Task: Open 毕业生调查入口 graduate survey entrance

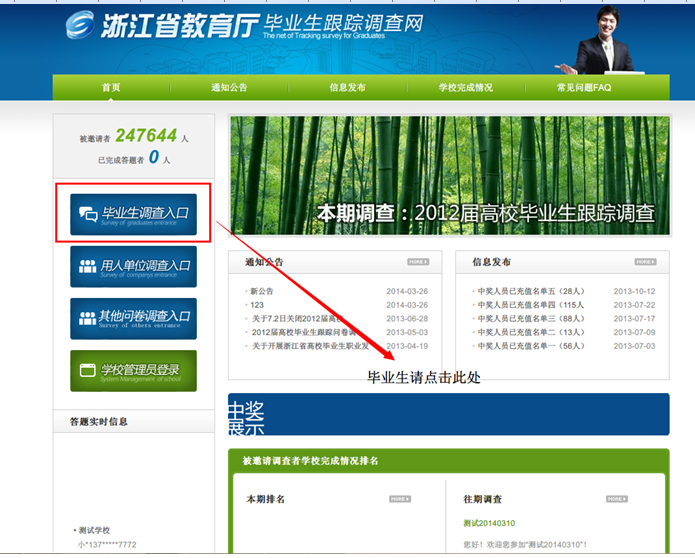Action: pos(133,214)
